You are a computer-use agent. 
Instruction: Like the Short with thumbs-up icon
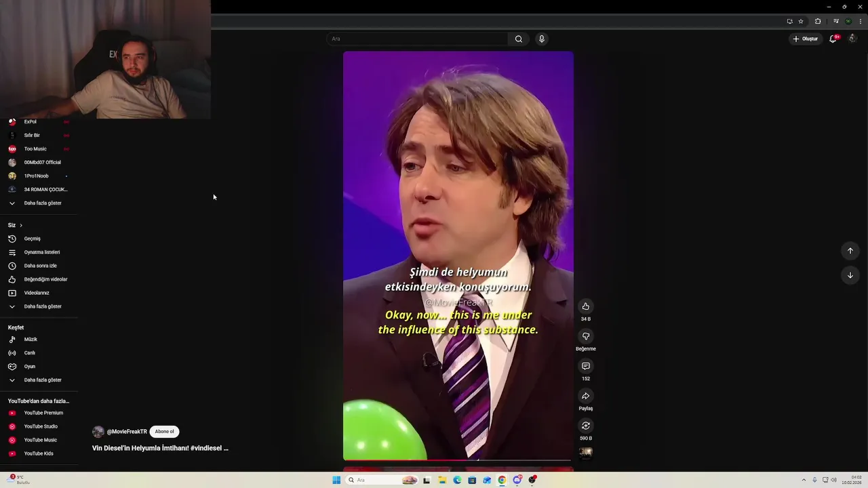586,306
